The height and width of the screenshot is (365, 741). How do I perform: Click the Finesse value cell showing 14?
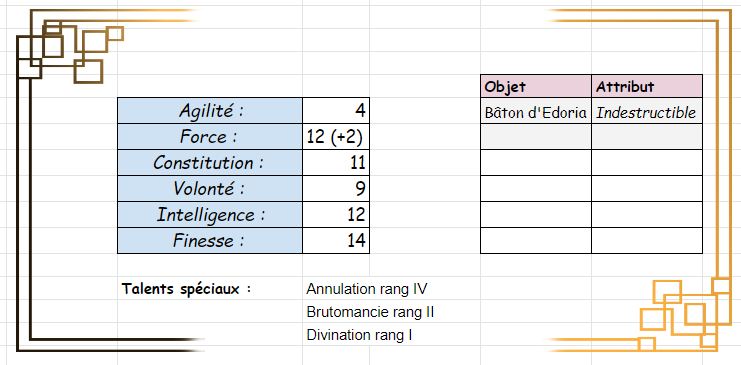pyautogui.click(x=336, y=241)
